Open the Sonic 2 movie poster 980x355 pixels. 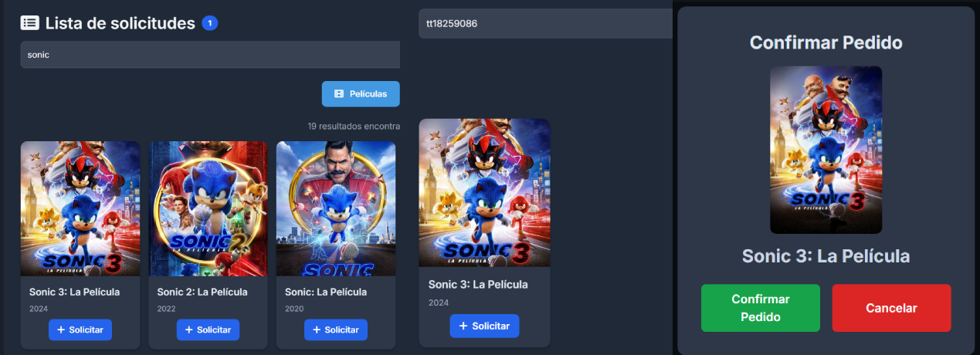pos(208,208)
